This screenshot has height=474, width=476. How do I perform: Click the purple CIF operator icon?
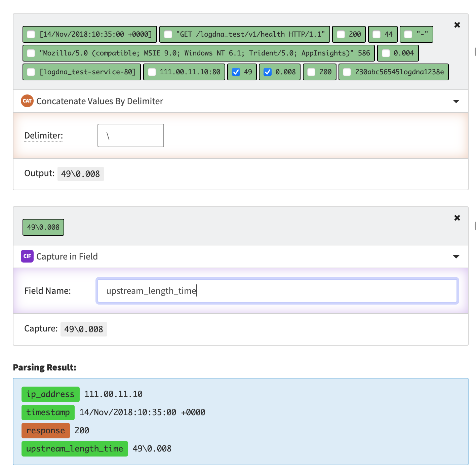[x=27, y=256]
